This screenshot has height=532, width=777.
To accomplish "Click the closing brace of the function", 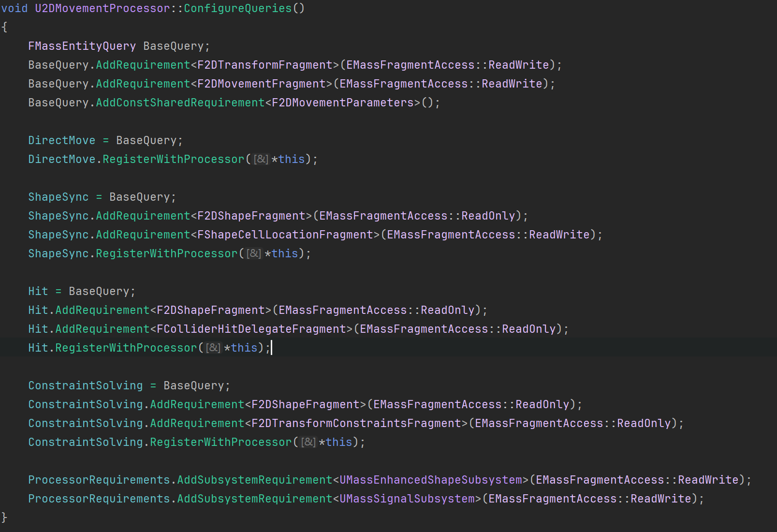I will coord(4,517).
